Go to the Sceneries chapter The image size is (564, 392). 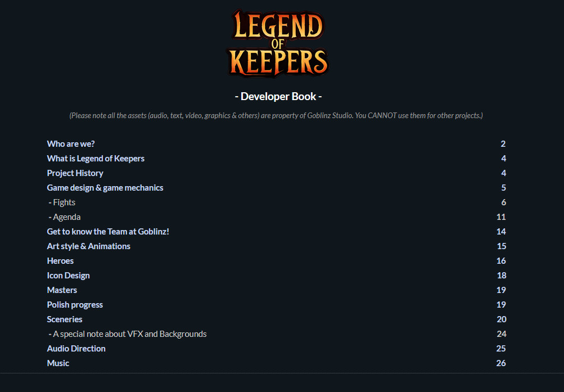click(65, 319)
